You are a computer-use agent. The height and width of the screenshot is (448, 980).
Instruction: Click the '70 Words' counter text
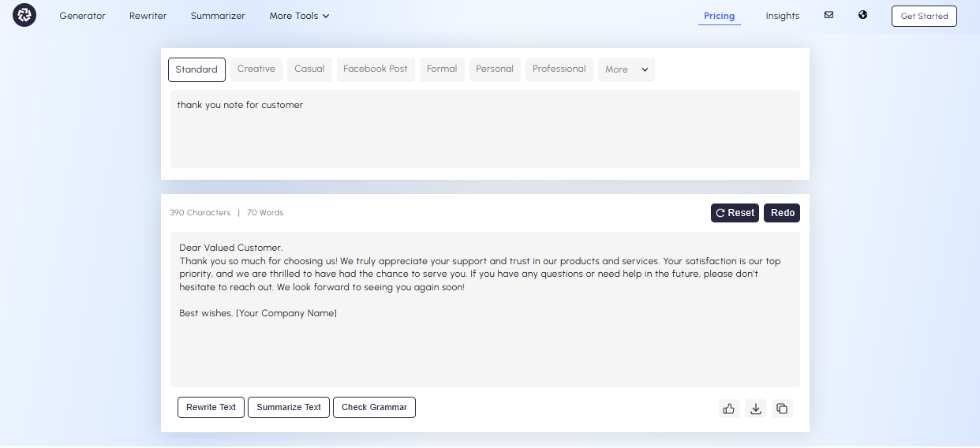265,213
